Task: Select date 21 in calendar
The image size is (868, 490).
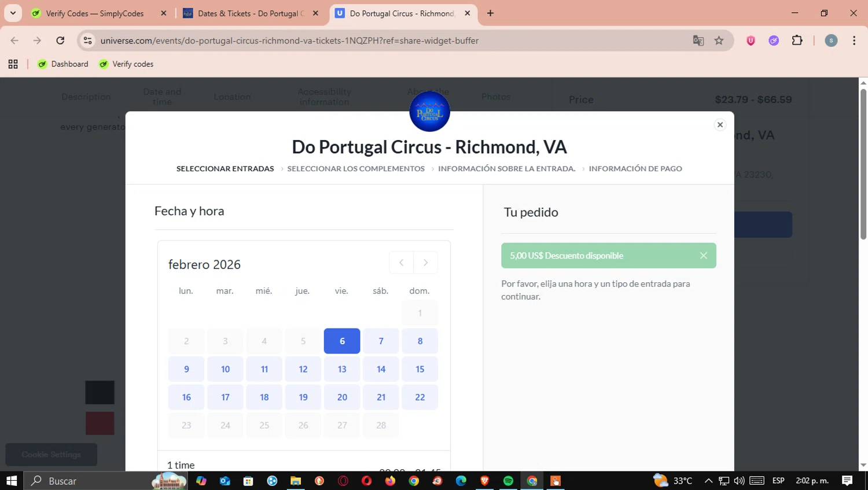Action: click(381, 397)
